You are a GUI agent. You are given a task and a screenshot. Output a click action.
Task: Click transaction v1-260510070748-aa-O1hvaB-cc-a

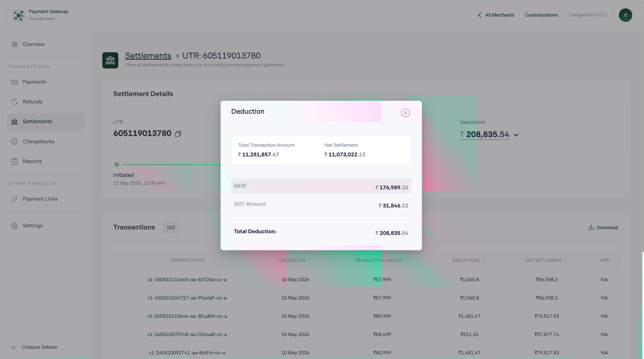187,335
